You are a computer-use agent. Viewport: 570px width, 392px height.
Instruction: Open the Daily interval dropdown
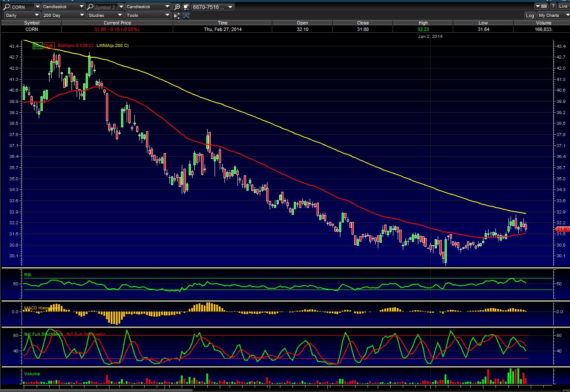22,15
